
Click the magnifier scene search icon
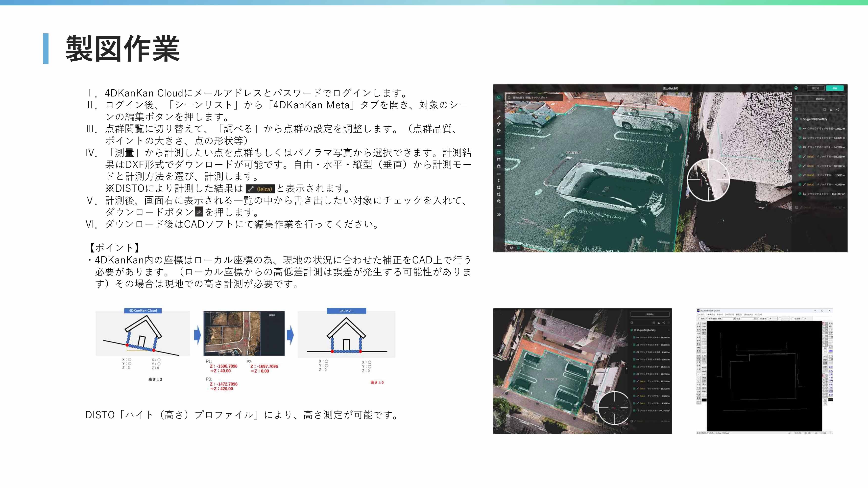click(499, 97)
